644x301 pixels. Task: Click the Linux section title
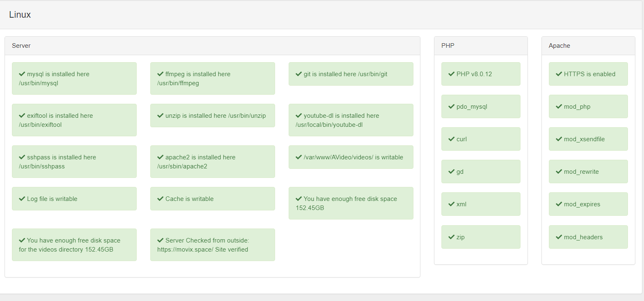click(20, 15)
